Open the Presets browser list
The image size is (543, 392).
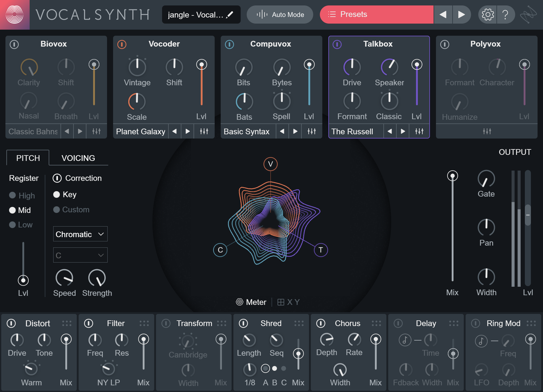point(377,15)
